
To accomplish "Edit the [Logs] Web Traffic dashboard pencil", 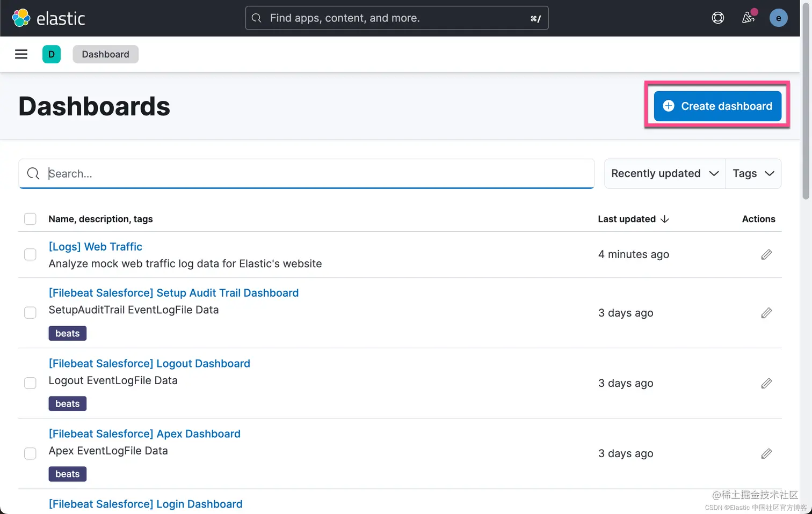I will tap(766, 254).
